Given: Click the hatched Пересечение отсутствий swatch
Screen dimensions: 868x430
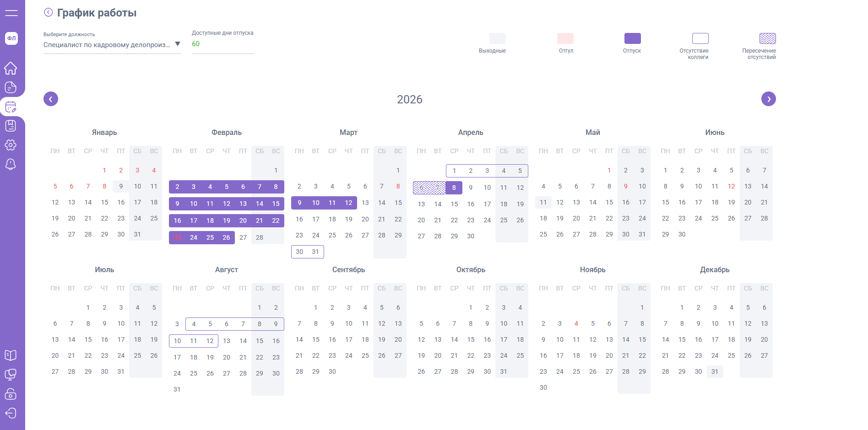Looking at the screenshot, I should (768, 38).
